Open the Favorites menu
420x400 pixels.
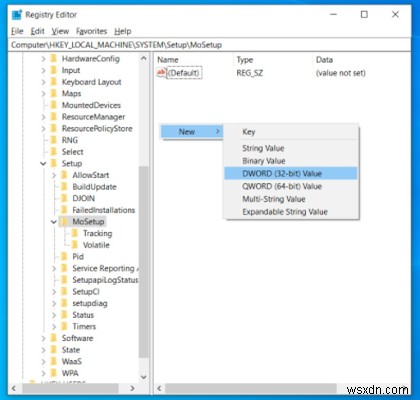(92, 31)
